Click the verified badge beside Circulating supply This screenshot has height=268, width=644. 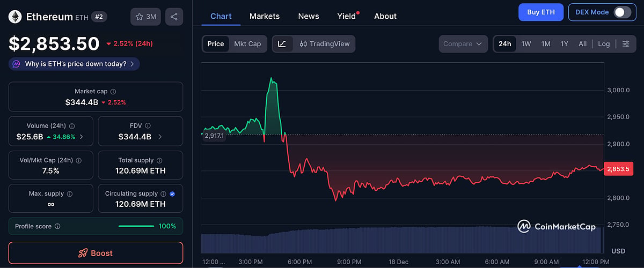[172, 194]
